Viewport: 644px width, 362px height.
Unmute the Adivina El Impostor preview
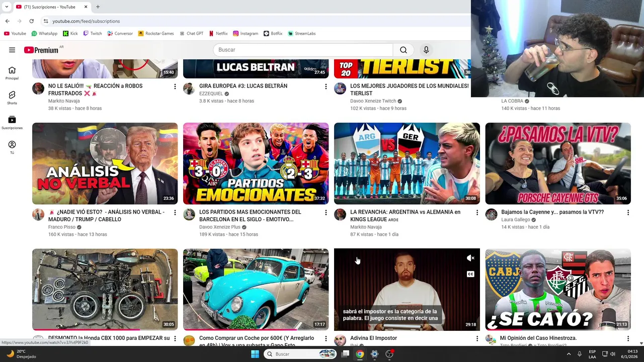coord(470,258)
